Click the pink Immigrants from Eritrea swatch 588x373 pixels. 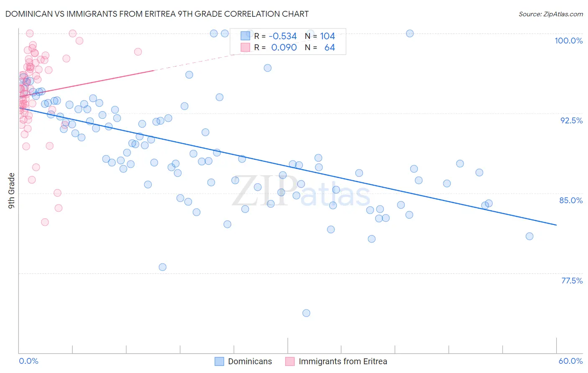point(290,361)
